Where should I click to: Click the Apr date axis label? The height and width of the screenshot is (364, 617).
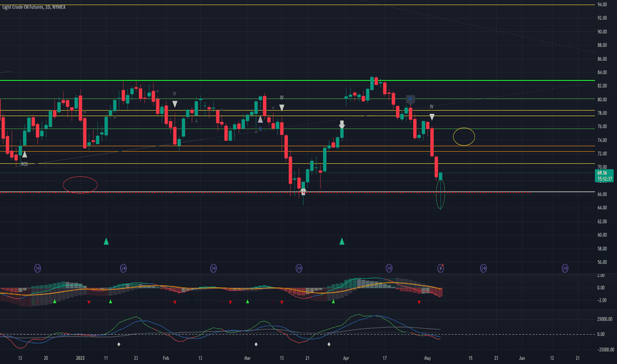click(x=346, y=358)
